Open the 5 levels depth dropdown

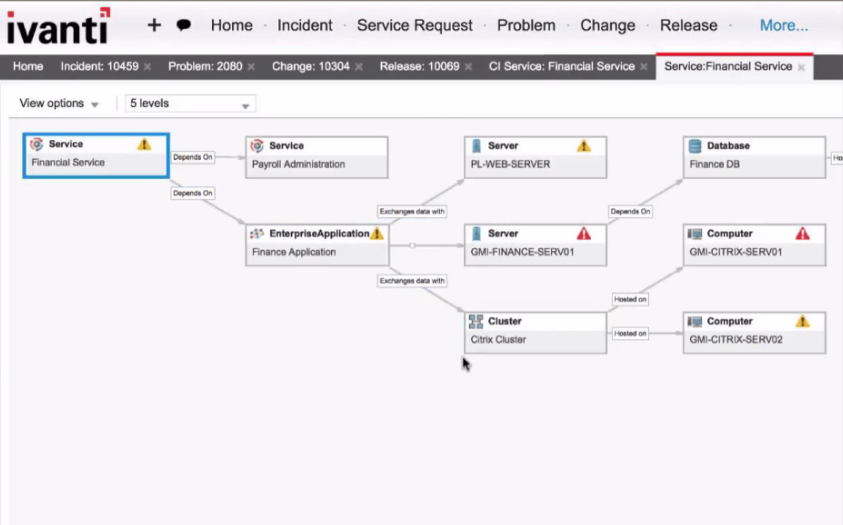pyautogui.click(x=190, y=104)
